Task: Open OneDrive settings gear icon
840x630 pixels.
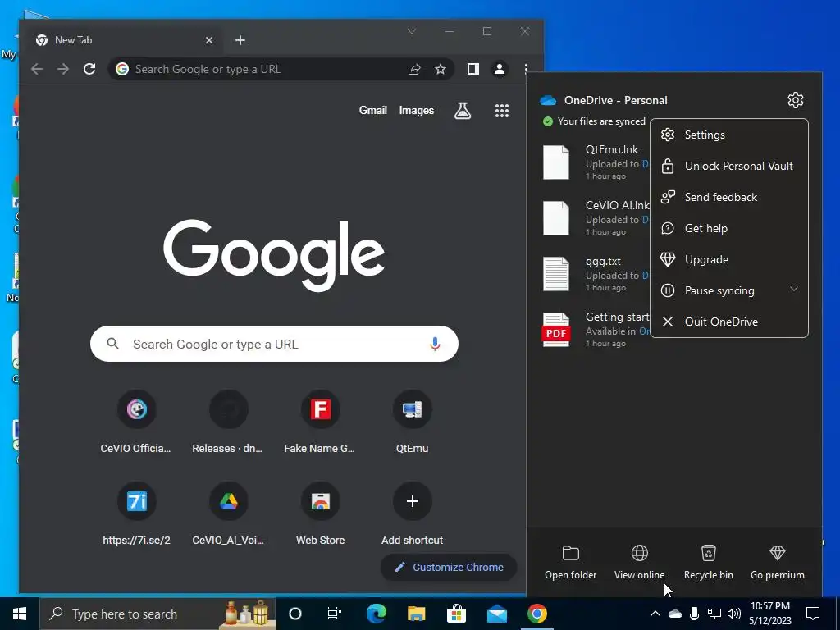Action: (795, 100)
